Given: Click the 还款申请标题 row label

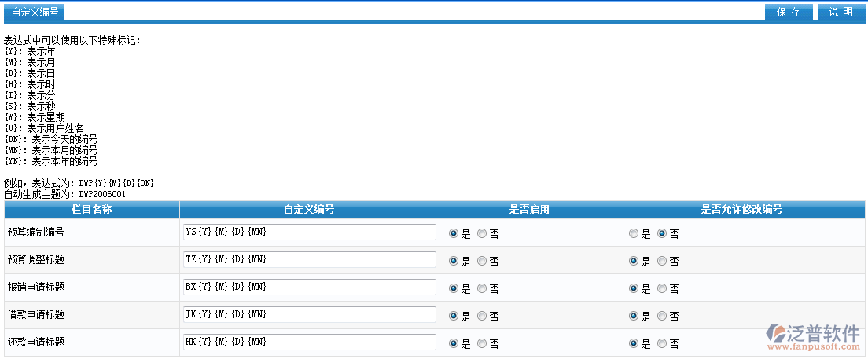Looking at the screenshot, I should 36,343.
